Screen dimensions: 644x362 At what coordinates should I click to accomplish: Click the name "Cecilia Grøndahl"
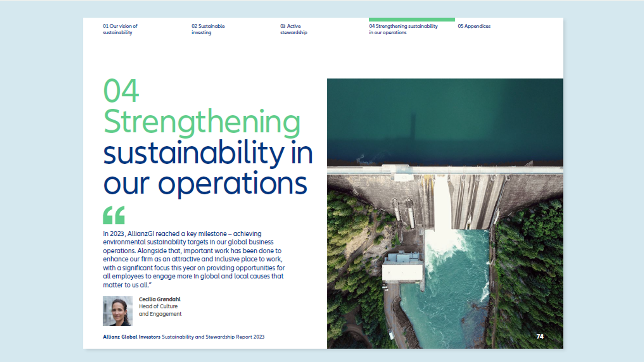click(159, 299)
